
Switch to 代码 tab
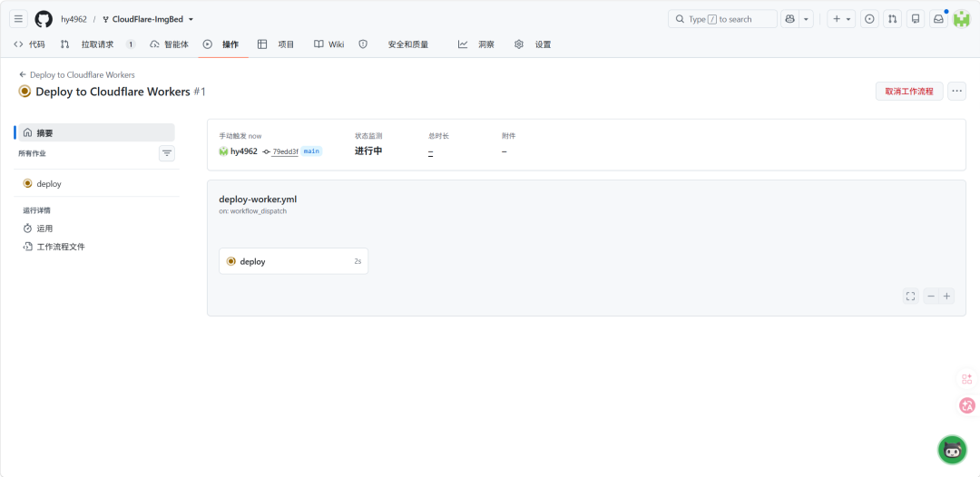29,44
